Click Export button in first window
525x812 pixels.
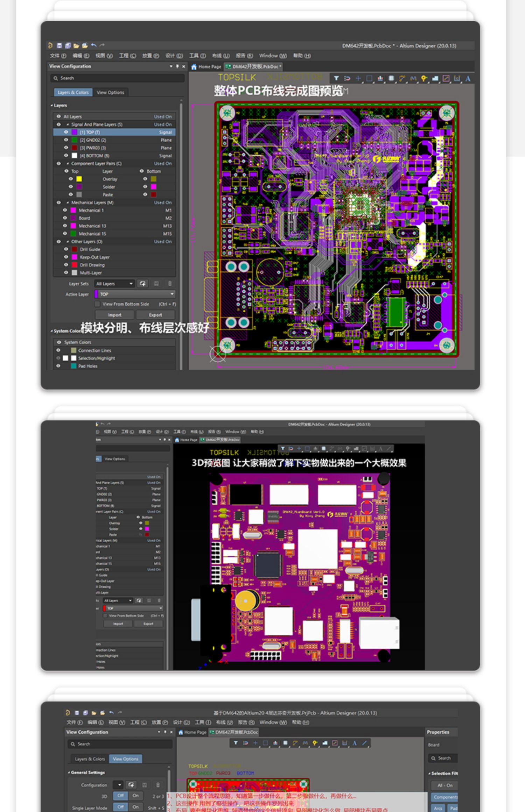pos(155,315)
